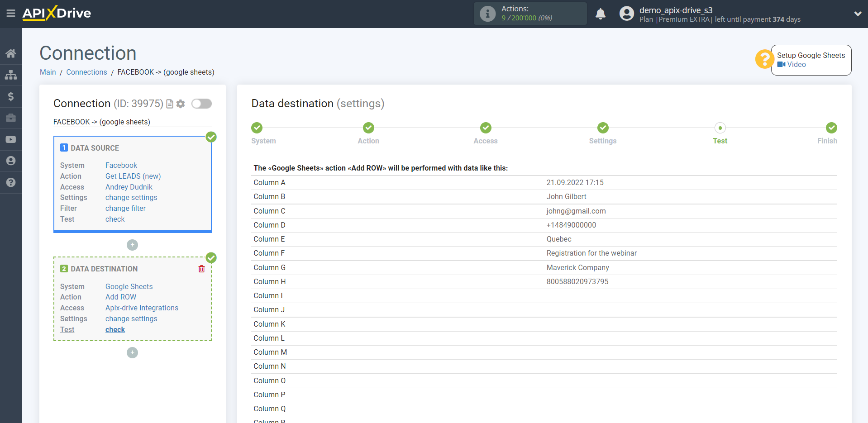Image resolution: width=868 pixels, height=423 pixels.
Task: Open data destination change settings link
Action: [x=131, y=319]
